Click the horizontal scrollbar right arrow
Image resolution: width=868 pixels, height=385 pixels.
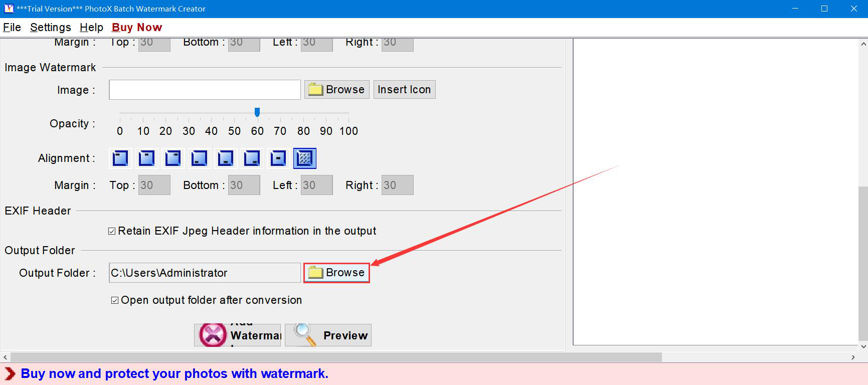coord(853,357)
